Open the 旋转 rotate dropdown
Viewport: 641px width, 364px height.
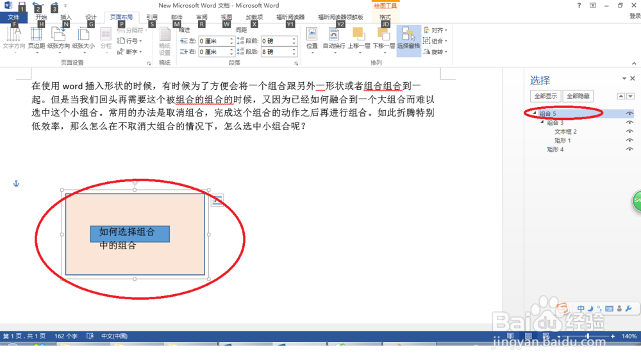435,52
